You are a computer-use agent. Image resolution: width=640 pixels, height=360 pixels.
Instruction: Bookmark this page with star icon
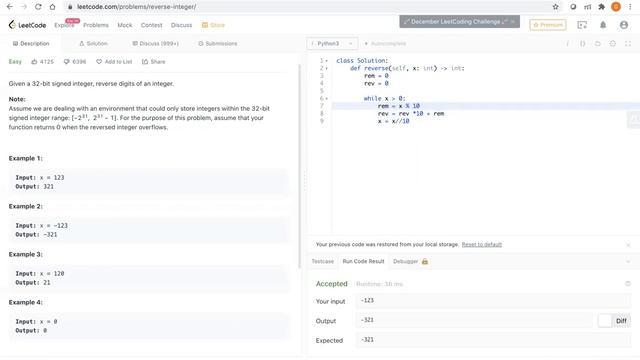point(556,7)
